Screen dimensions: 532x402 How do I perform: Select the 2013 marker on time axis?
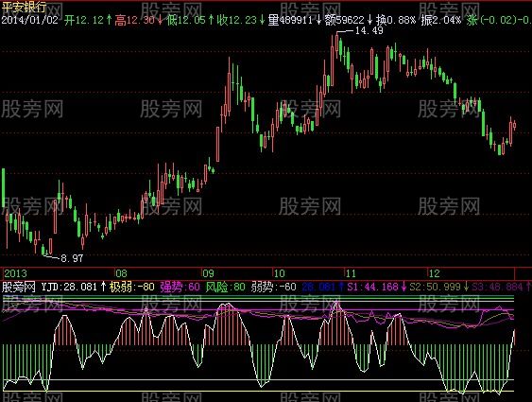pos(16,273)
